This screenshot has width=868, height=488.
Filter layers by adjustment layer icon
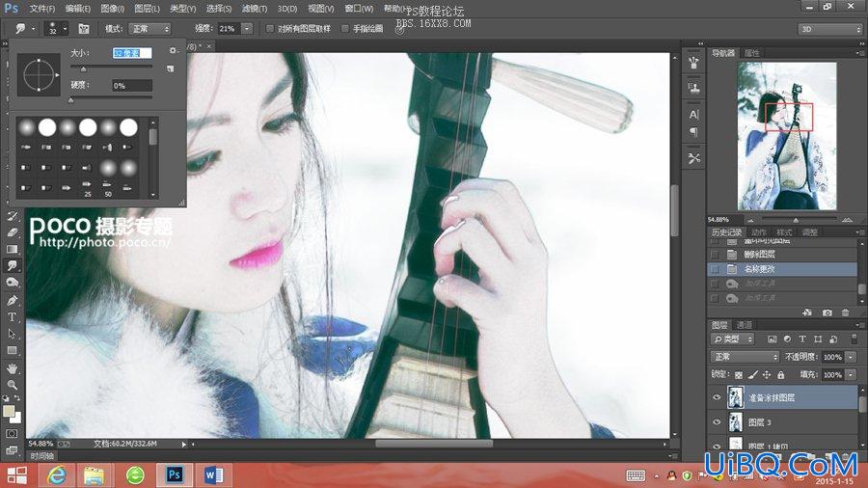point(787,339)
